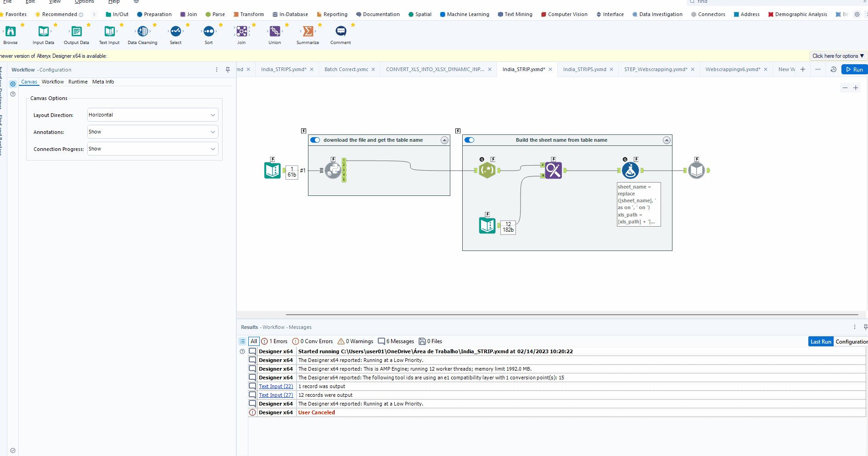Select the Browse tool in the toolbar
The height and width of the screenshot is (456, 868).
pos(10,32)
